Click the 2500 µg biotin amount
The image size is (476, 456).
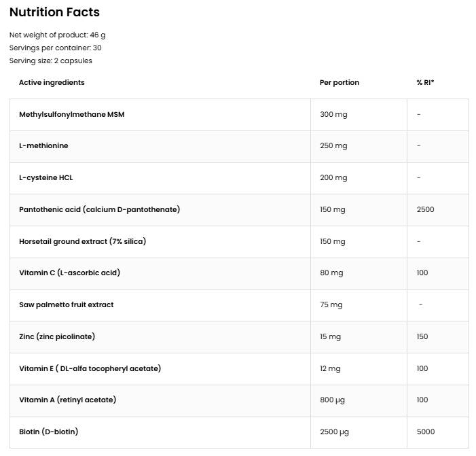pyautogui.click(x=334, y=432)
